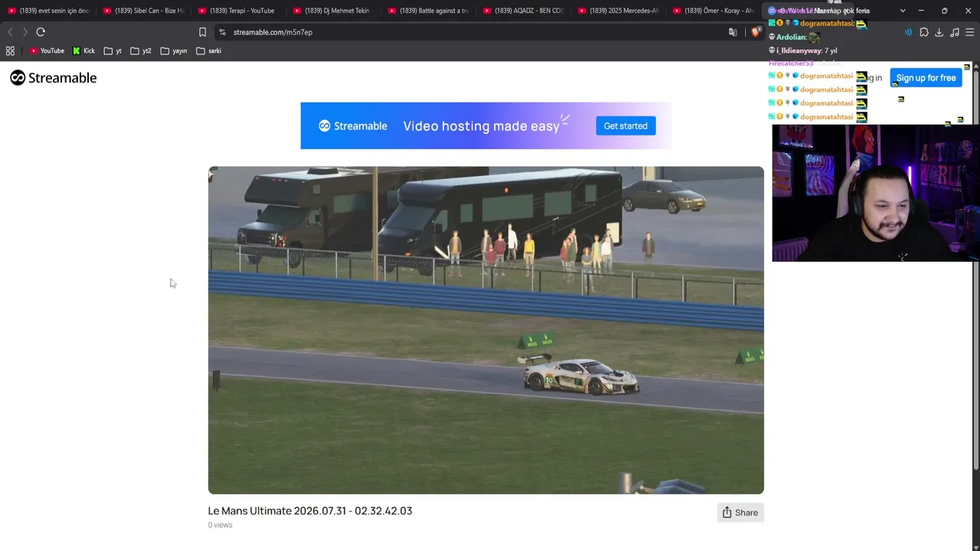Reload the Streamable page
980x551 pixels.
coord(41,32)
